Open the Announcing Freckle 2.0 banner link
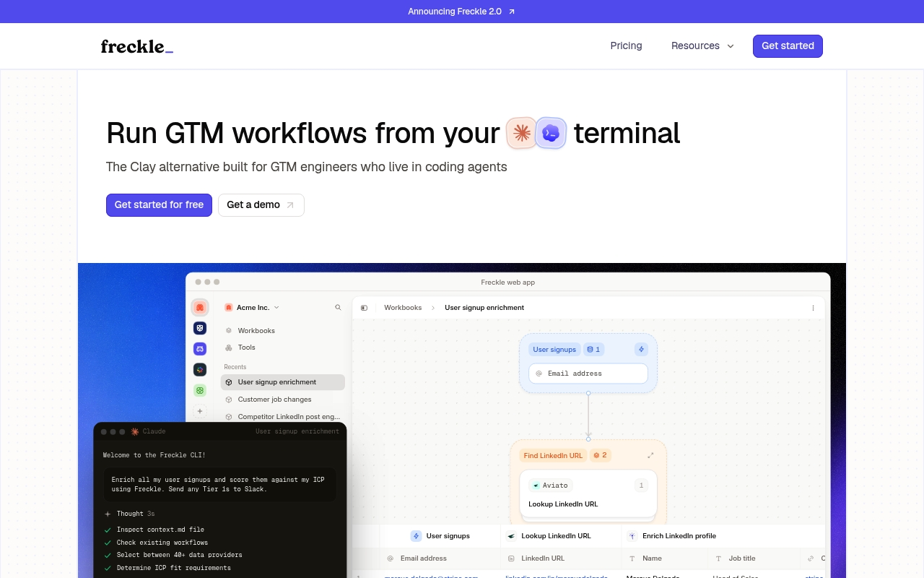This screenshot has height=578, width=924. 462,12
